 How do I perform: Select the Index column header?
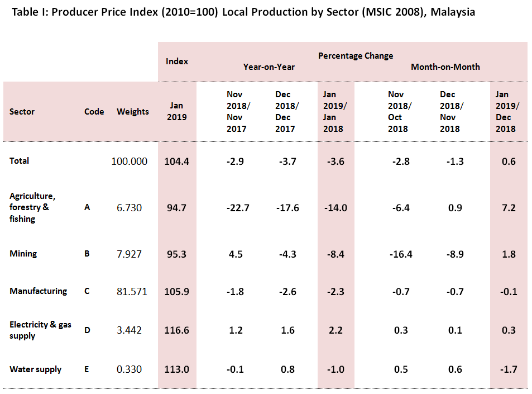(x=177, y=61)
